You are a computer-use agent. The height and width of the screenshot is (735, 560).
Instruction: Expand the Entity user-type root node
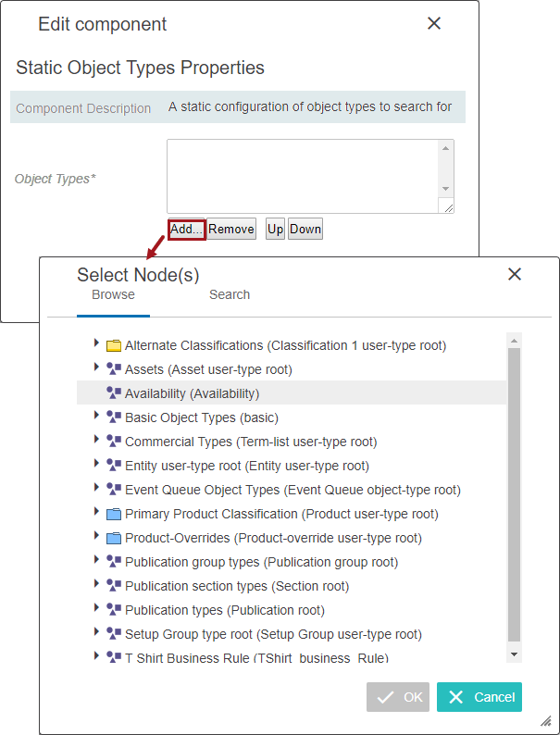coord(96,465)
